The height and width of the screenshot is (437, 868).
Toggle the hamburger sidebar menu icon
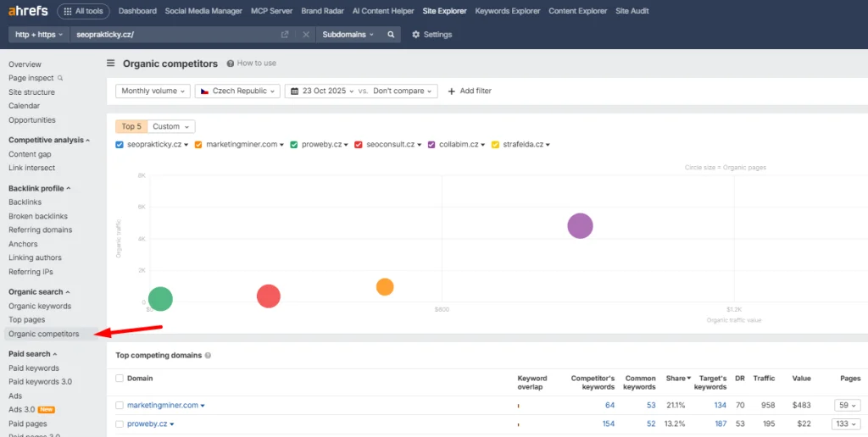pos(111,63)
